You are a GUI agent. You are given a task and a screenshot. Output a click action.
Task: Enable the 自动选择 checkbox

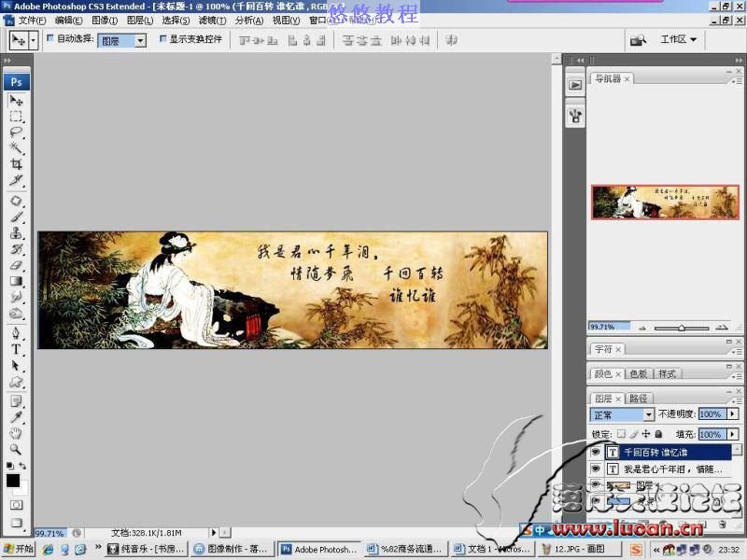click(50, 38)
